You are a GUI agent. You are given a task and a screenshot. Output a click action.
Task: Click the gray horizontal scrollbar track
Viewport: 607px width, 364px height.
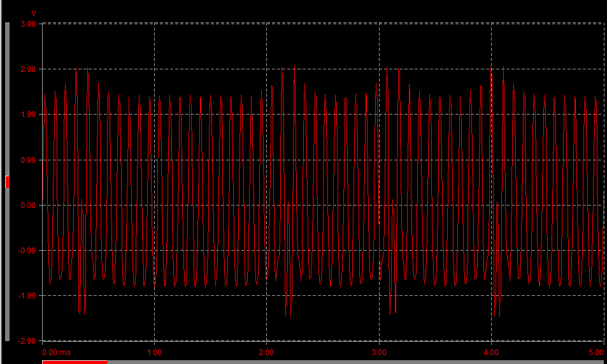(x=324, y=362)
